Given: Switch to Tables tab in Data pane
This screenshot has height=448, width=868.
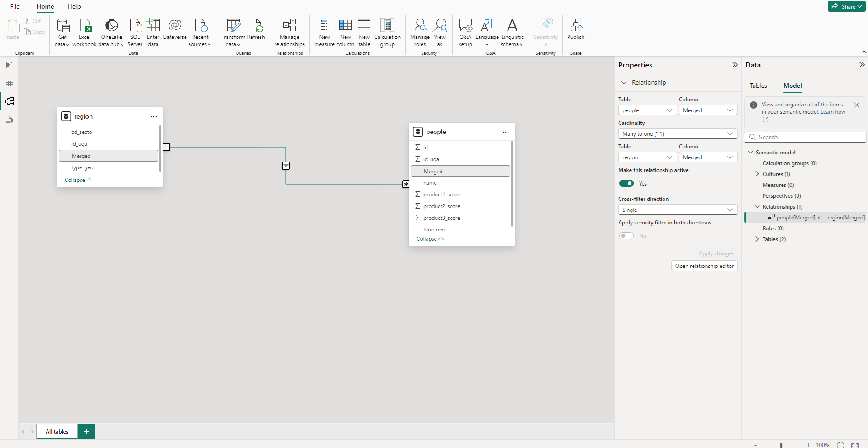Looking at the screenshot, I should (x=758, y=86).
